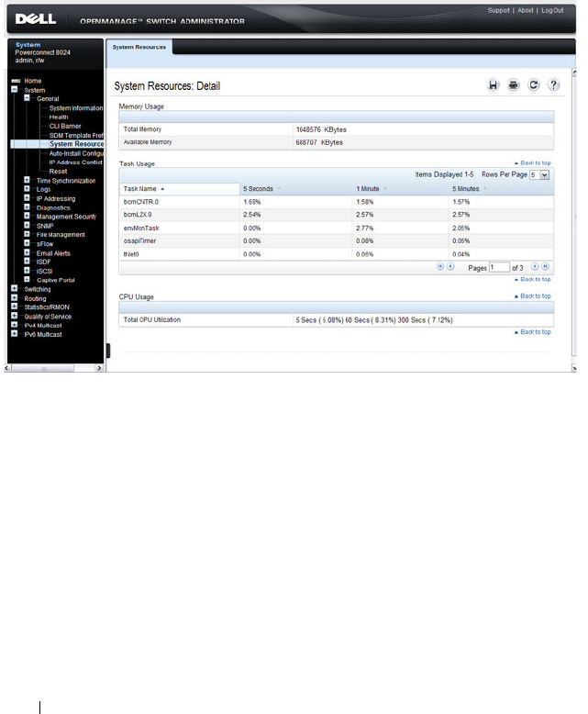Viewport: 588px width, 714px height.
Task: Select the System Resources tab
Action: 139,47
